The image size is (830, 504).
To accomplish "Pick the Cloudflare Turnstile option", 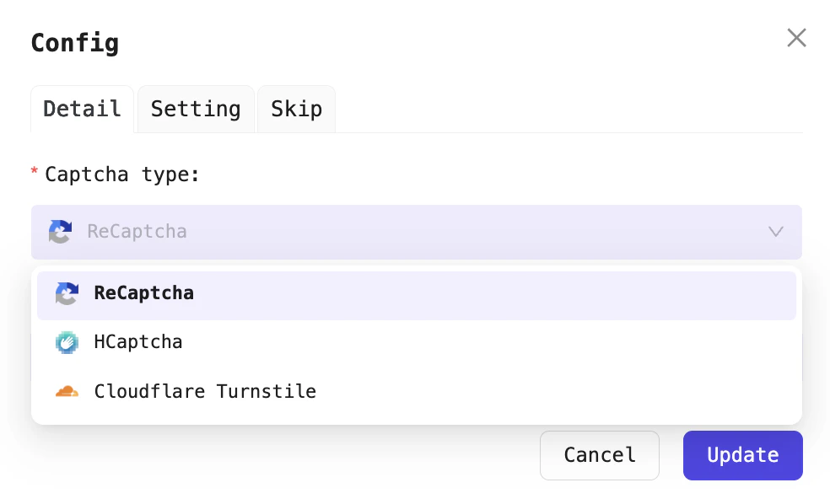I will pyautogui.click(x=205, y=392).
